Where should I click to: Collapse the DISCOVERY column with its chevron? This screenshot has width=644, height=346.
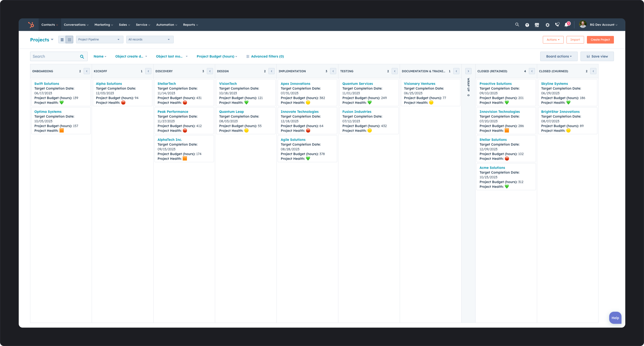[210, 71]
